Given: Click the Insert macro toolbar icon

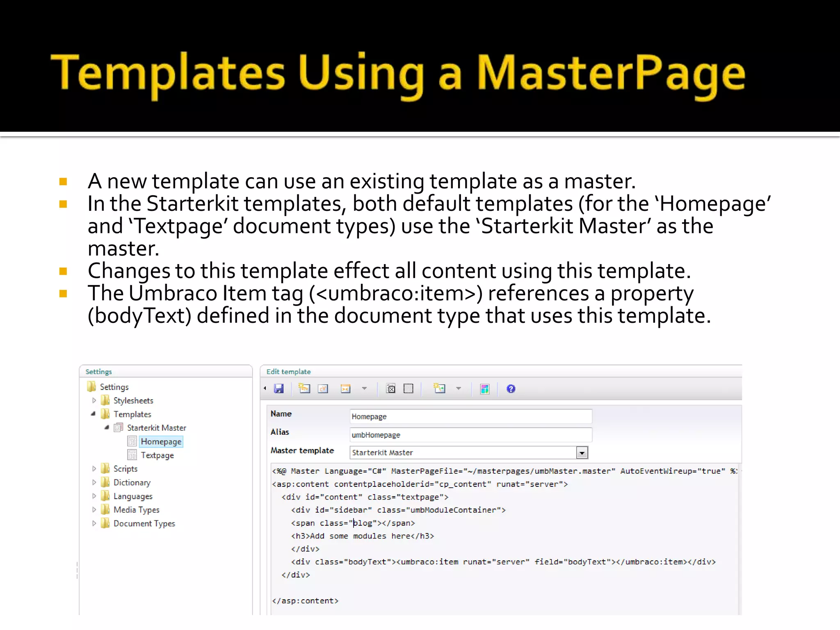Looking at the screenshot, I should tap(346, 388).
